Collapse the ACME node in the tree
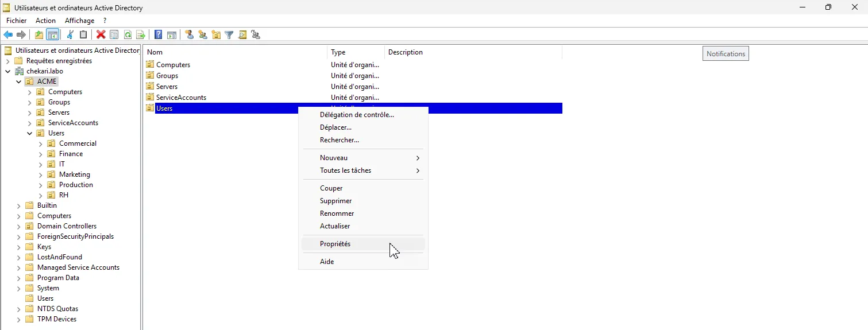Screen dimensions: 868x330 (19, 81)
